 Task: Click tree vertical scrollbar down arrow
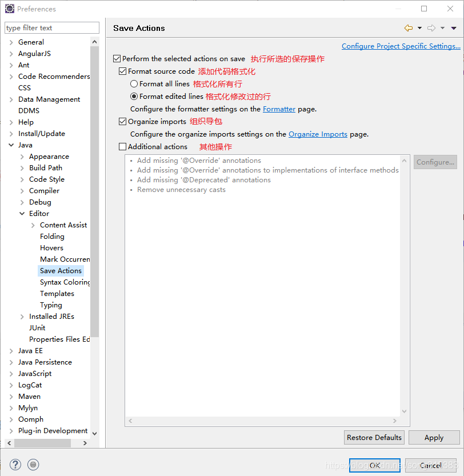pos(95,434)
